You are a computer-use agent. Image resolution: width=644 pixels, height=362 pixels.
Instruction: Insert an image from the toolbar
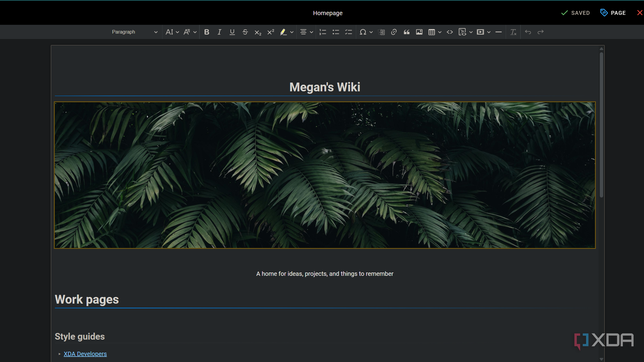point(419,32)
